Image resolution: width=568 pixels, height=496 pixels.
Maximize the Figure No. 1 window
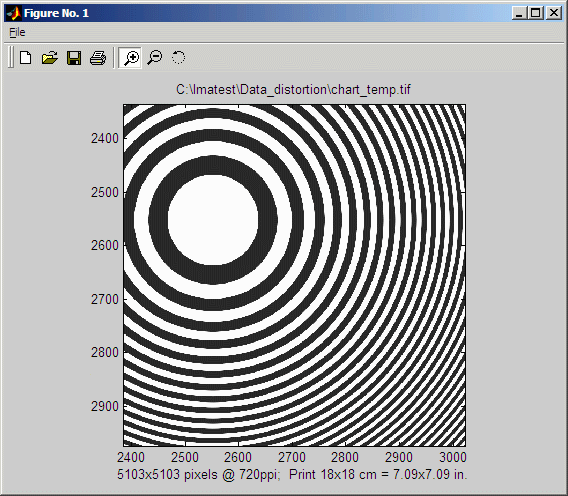point(536,13)
